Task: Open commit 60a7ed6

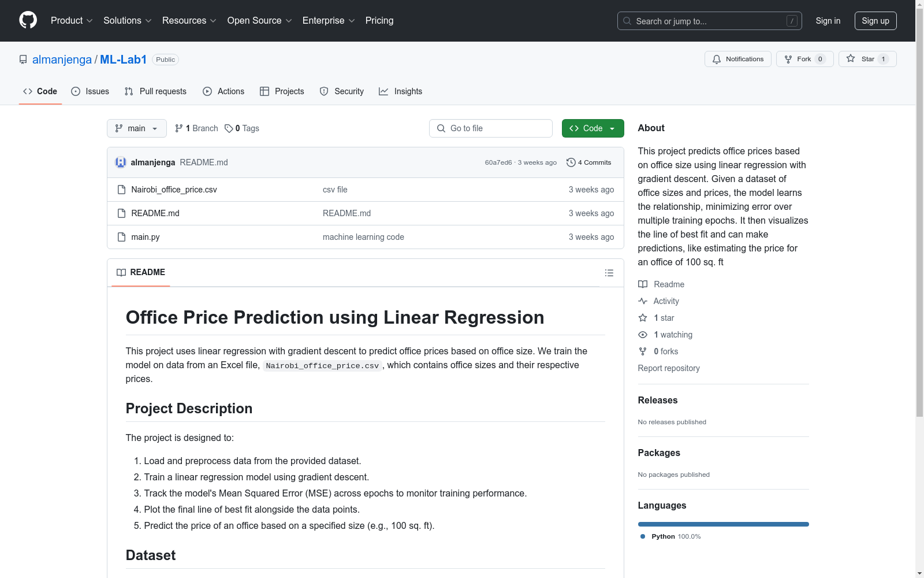Action: click(x=498, y=162)
